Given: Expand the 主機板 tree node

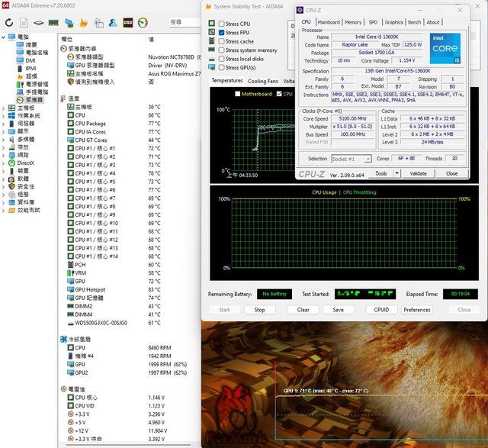Looking at the screenshot, I should (x=4, y=108).
